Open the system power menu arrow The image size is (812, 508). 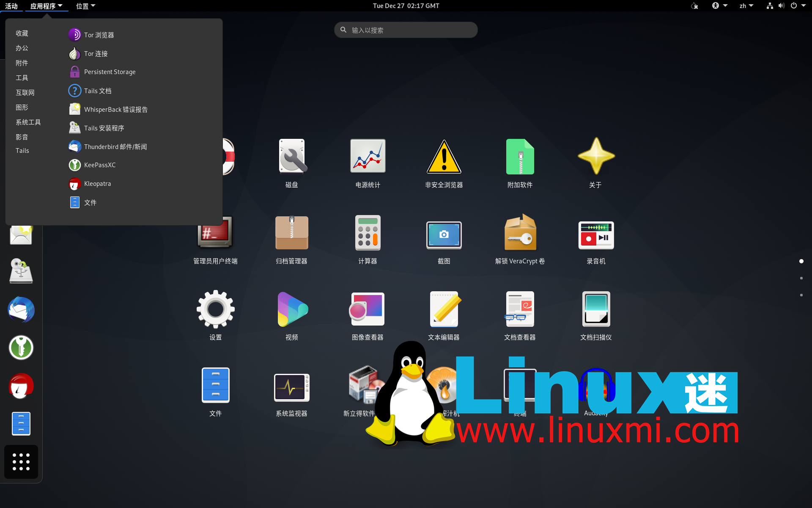pyautogui.click(x=804, y=6)
